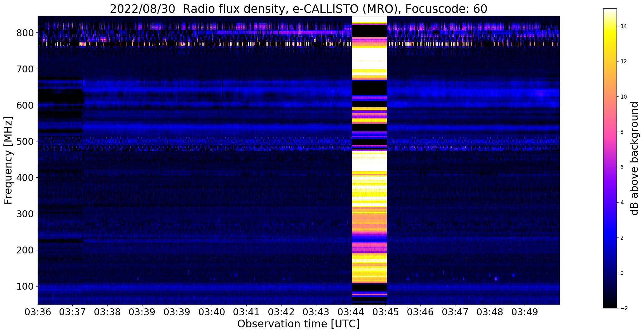Click the 'dB above background' colorbar label
This screenshot has height=333, width=644.
tap(634, 158)
